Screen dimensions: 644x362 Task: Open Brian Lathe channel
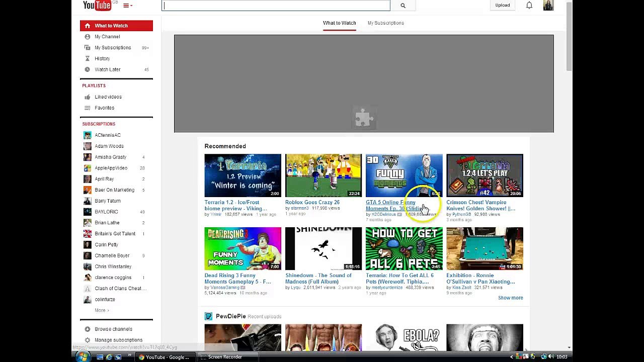pyautogui.click(x=107, y=223)
